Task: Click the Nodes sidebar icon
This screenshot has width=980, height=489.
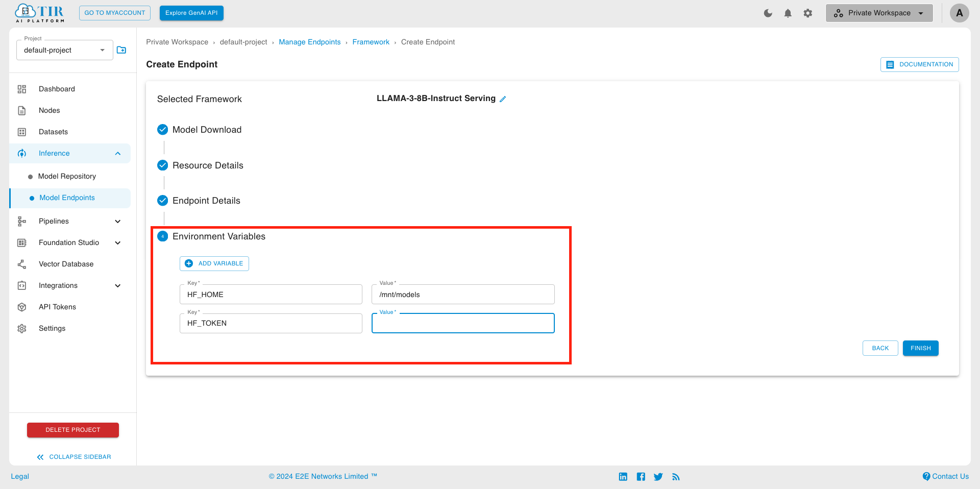Action: tap(22, 111)
